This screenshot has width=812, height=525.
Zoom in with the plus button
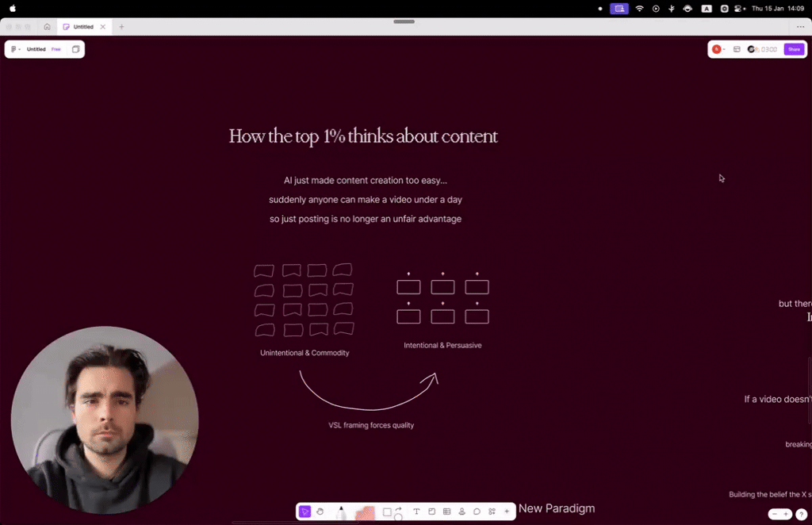pyautogui.click(x=786, y=514)
